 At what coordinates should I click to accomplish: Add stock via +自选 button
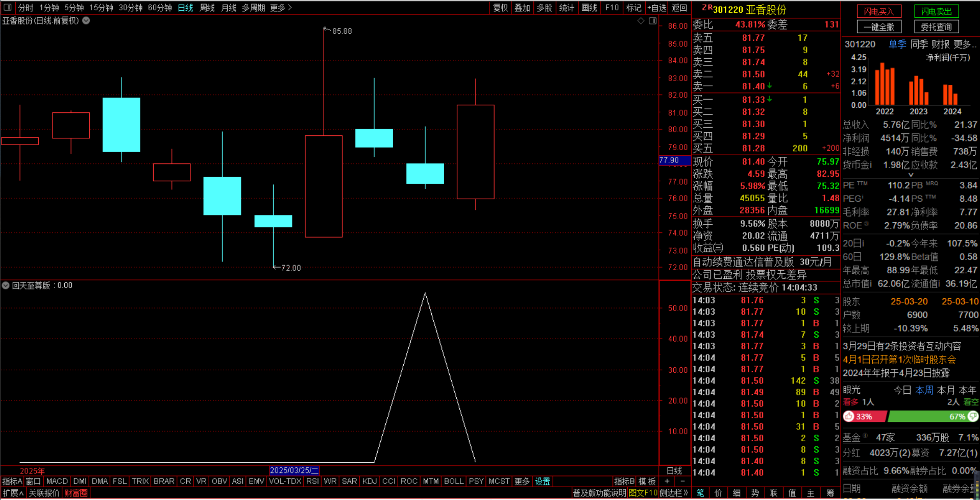pyautogui.click(x=657, y=8)
